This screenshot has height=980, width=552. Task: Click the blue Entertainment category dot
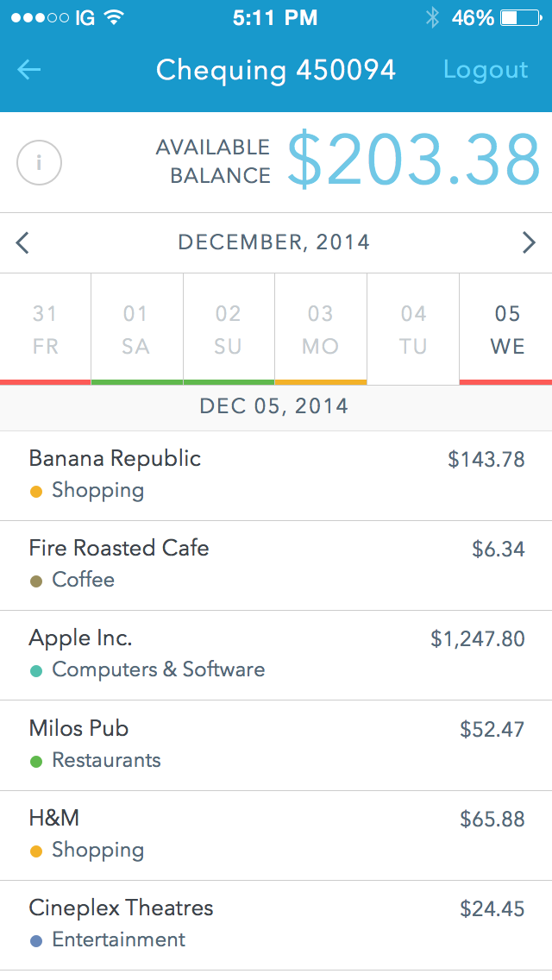tap(36, 940)
